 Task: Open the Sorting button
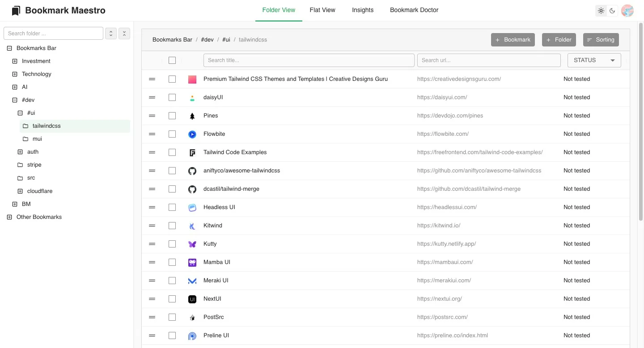coord(601,40)
